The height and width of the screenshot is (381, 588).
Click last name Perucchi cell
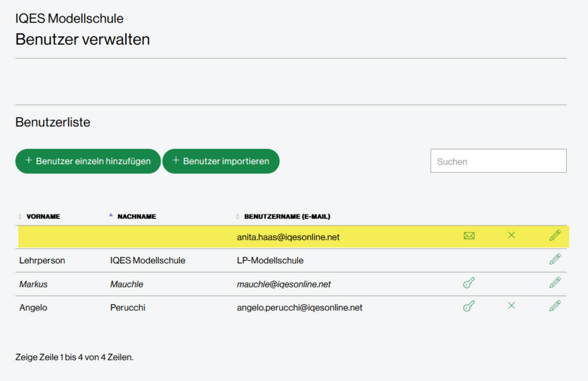(x=127, y=308)
